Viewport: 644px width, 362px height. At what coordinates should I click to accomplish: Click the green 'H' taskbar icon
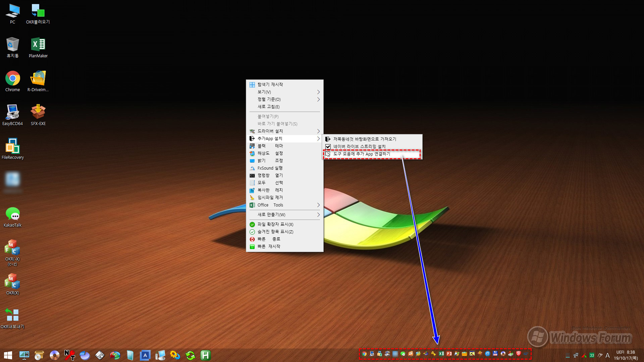(x=205, y=355)
